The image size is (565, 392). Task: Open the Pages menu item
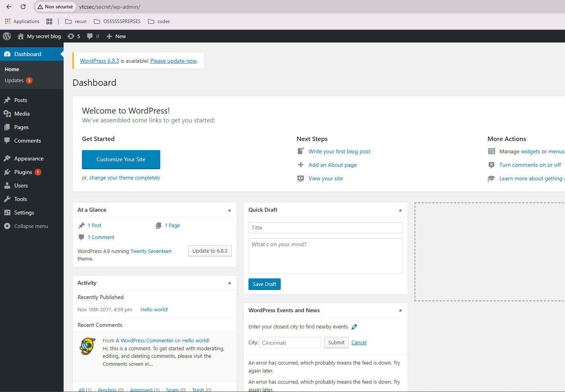[x=21, y=127]
